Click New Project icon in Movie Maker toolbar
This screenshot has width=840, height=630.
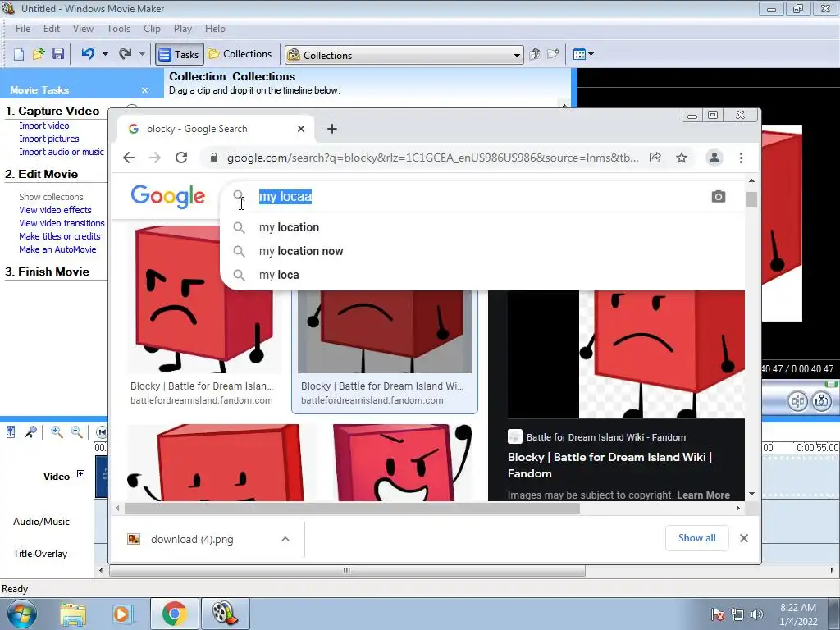coord(19,54)
